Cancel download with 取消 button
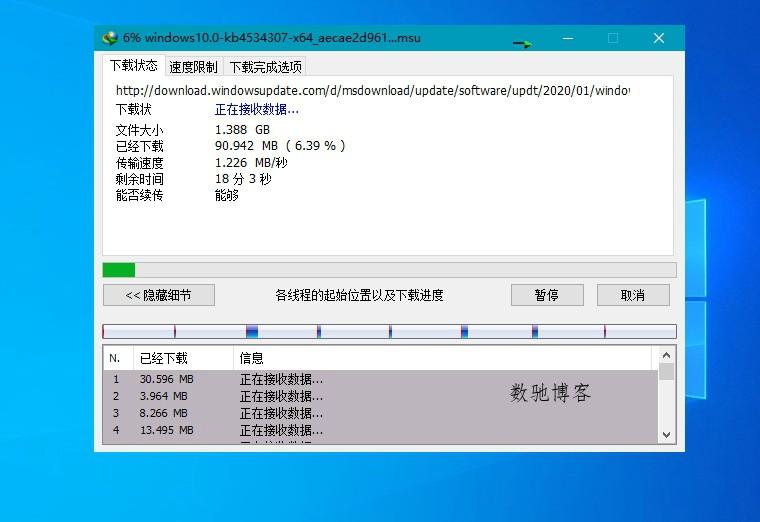The width and height of the screenshot is (760, 522). coord(633,295)
